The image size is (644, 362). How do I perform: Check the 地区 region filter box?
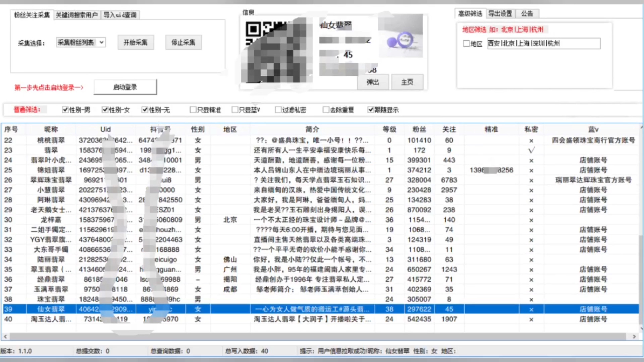click(x=466, y=43)
